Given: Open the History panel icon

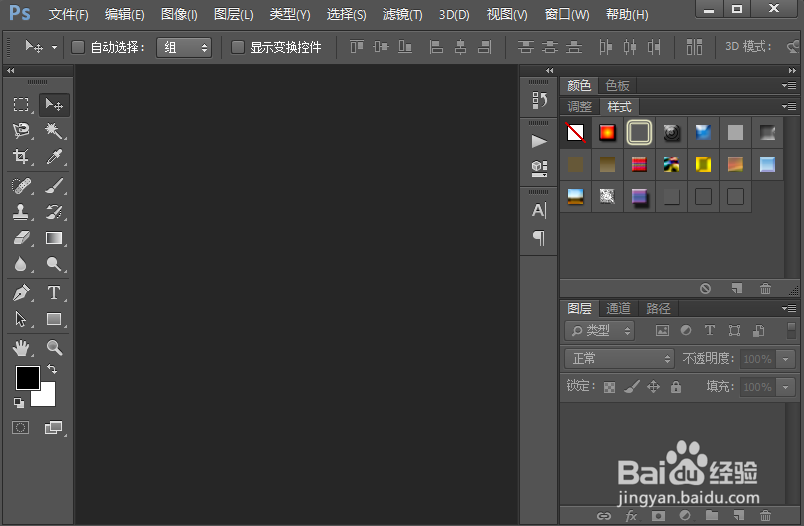Looking at the screenshot, I should (539, 100).
